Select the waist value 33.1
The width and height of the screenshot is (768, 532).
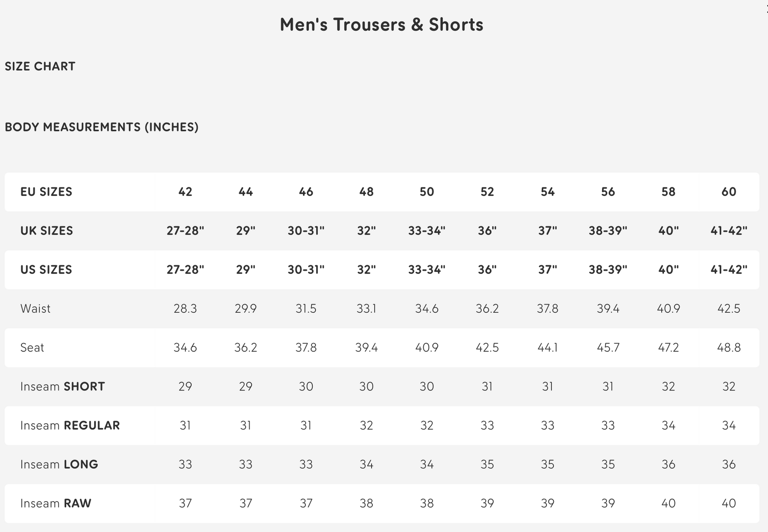pyautogui.click(x=366, y=308)
